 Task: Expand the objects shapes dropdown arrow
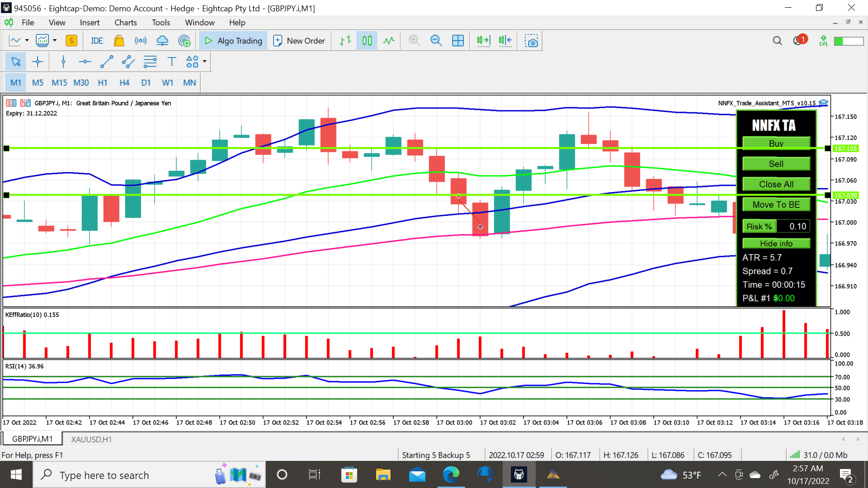(205, 61)
